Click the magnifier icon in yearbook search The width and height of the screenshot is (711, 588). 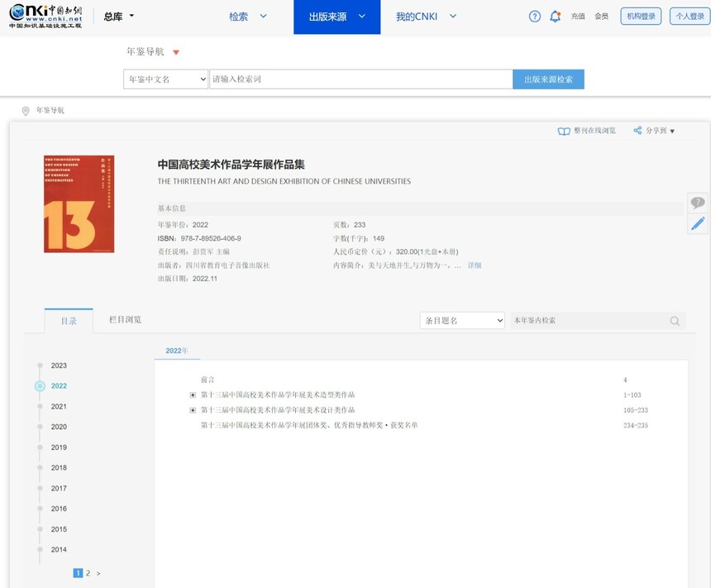[x=675, y=321]
